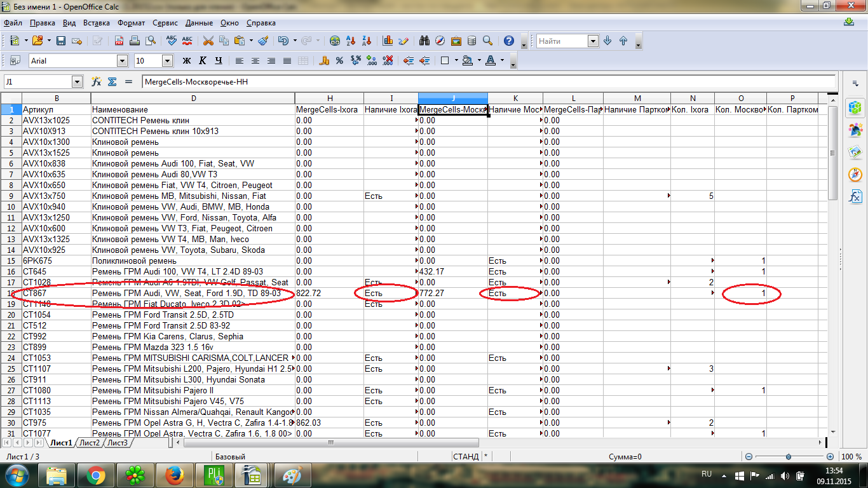This screenshot has height=488, width=868.
Task: Switch to sheet tab Лист2
Action: (x=90, y=443)
